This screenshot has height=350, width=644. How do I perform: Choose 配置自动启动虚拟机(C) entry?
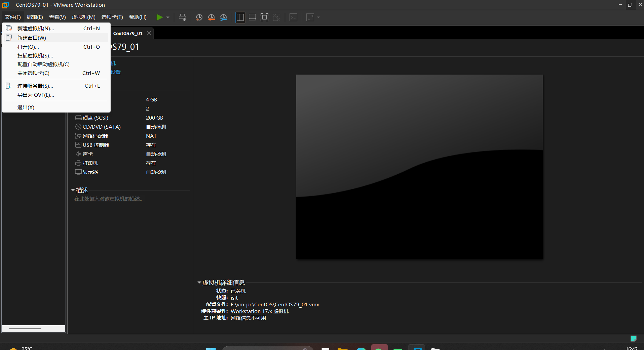(x=56, y=64)
